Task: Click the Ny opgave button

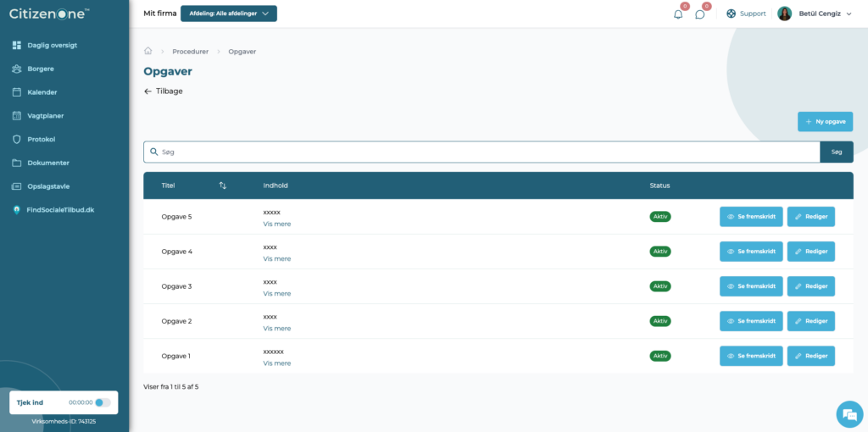Action: (825, 122)
